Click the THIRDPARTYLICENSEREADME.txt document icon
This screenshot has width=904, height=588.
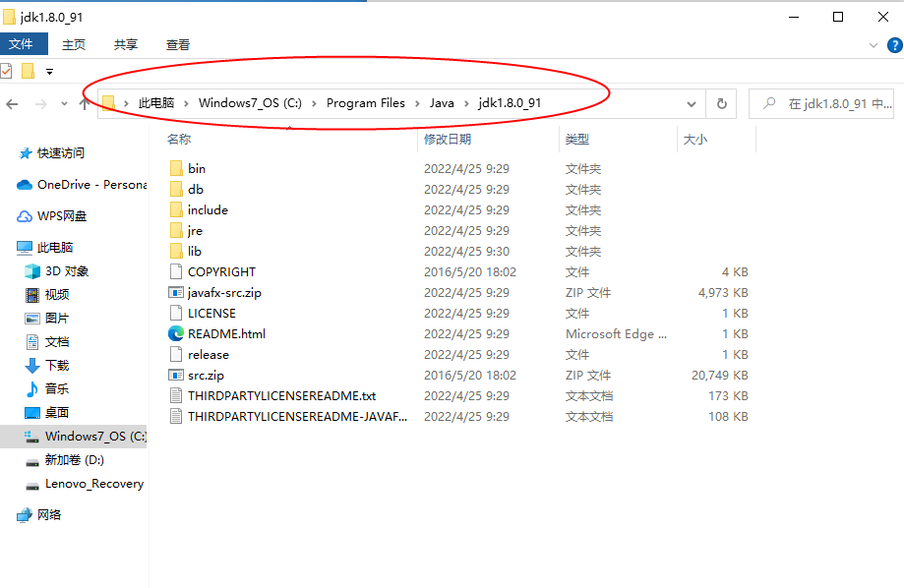point(176,396)
